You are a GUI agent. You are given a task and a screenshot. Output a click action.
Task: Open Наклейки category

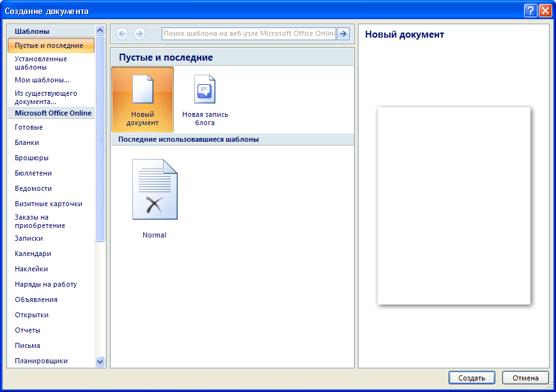(x=51, y=269)
